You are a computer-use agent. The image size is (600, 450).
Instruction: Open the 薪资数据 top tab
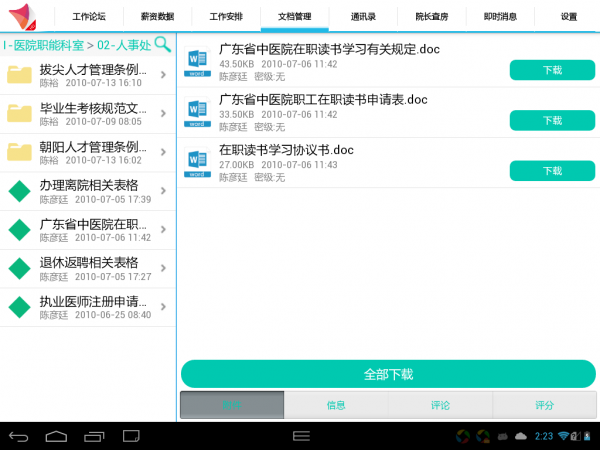(158, 17)
